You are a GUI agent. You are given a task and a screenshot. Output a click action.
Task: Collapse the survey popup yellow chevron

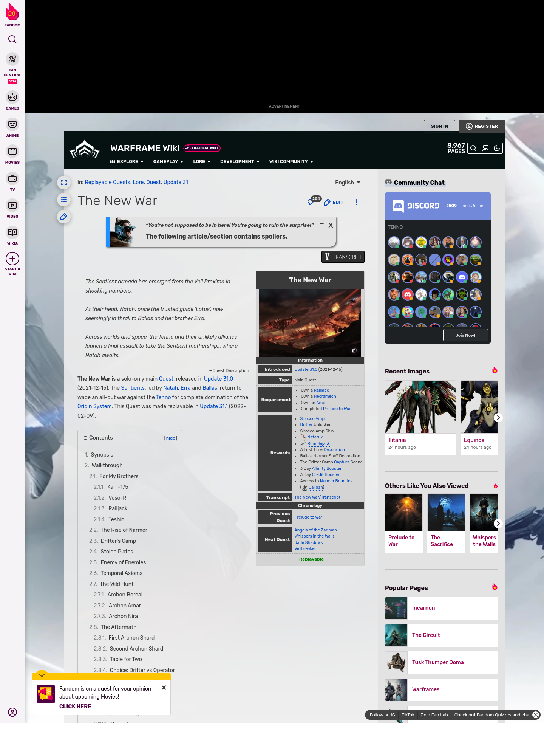pos(42,674)
